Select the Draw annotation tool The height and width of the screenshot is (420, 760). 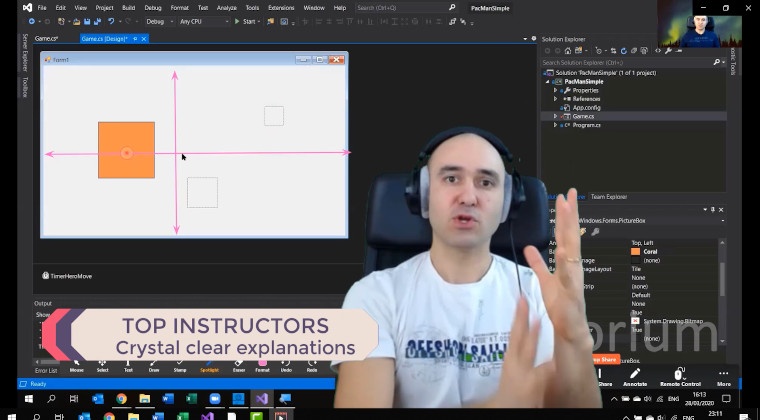tap(154, 363)
